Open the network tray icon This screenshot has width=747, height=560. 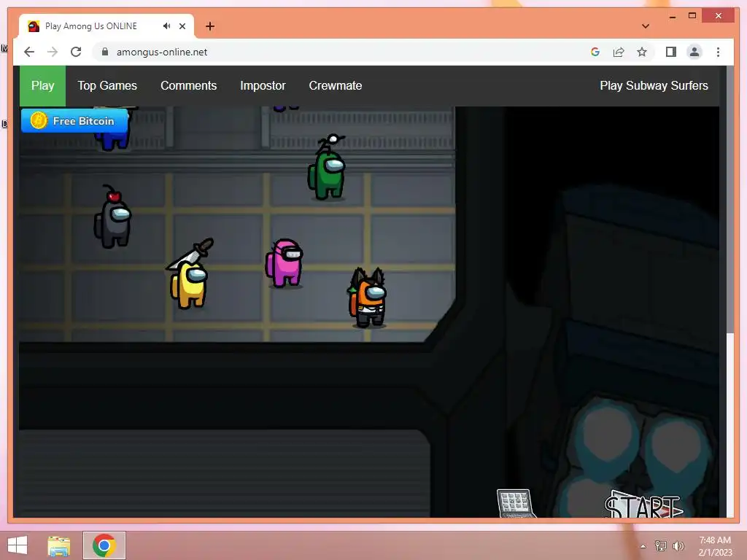(x=661, y=545)
